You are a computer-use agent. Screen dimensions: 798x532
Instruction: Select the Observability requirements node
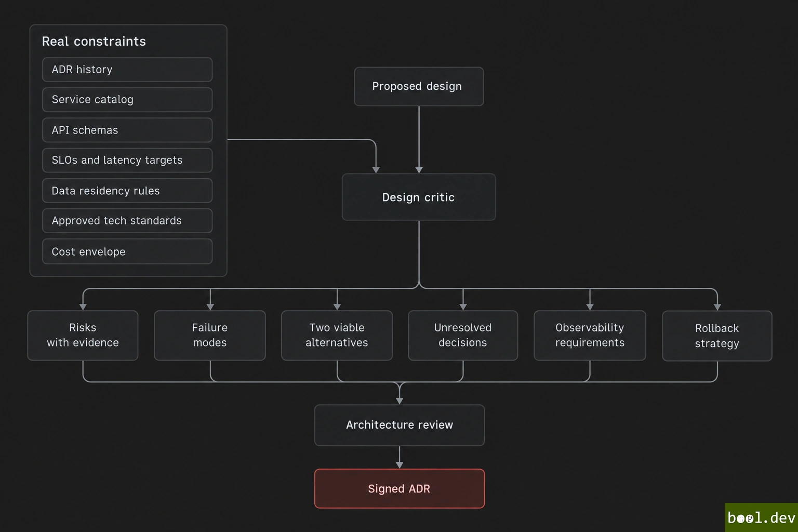click(590, 336)
